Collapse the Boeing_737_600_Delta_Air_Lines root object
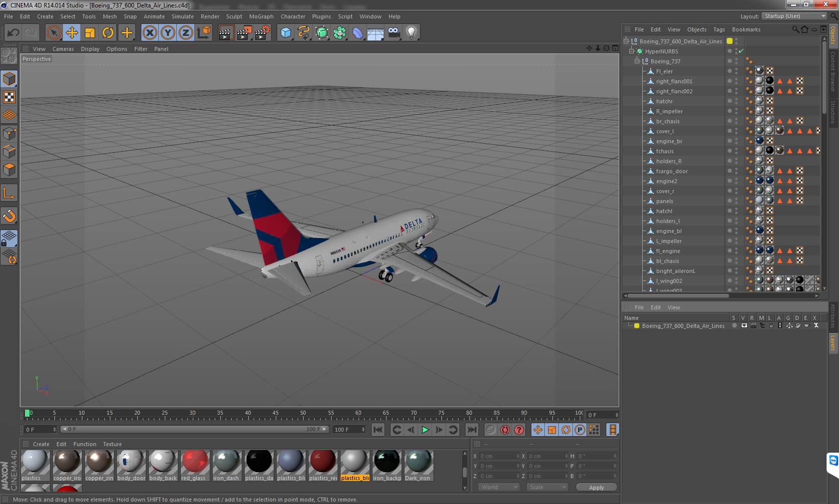The width and height of the screenshot is (839, 504). [626, 41]
